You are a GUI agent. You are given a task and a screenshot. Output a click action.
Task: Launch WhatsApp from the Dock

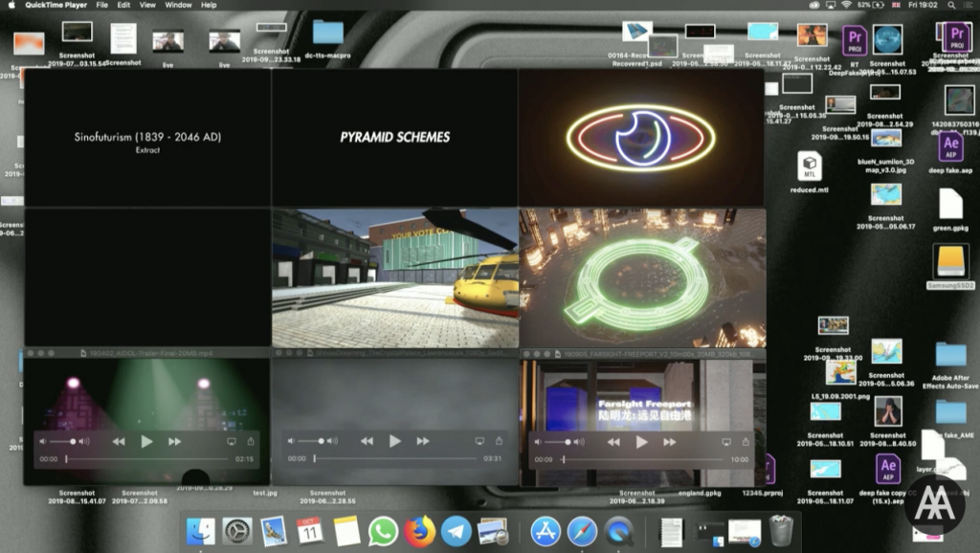point(383,532)
